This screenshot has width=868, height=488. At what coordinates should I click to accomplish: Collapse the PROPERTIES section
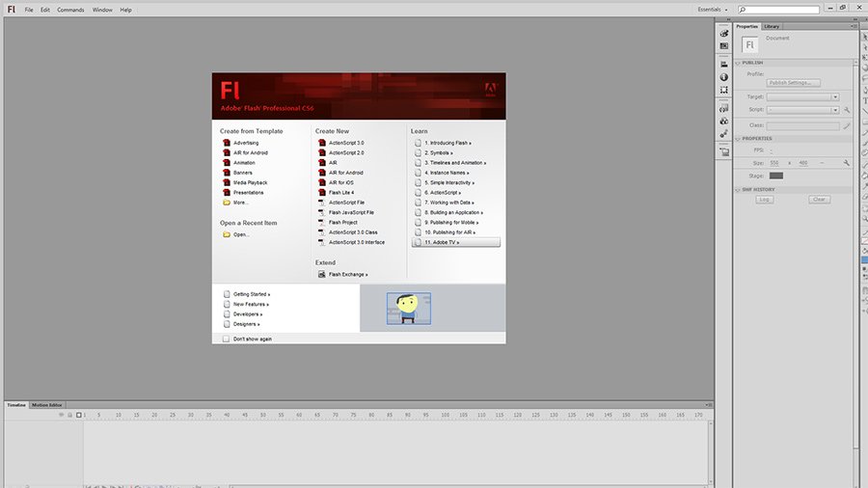[738, 139]
